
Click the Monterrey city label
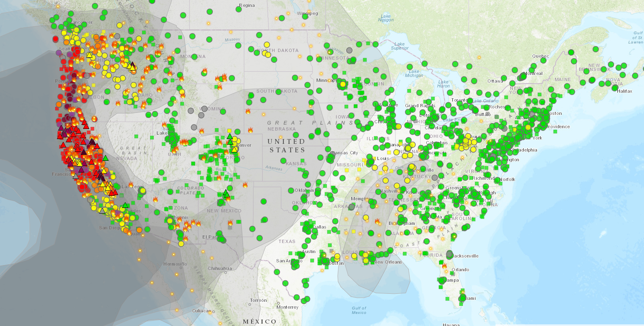point(288,307)
